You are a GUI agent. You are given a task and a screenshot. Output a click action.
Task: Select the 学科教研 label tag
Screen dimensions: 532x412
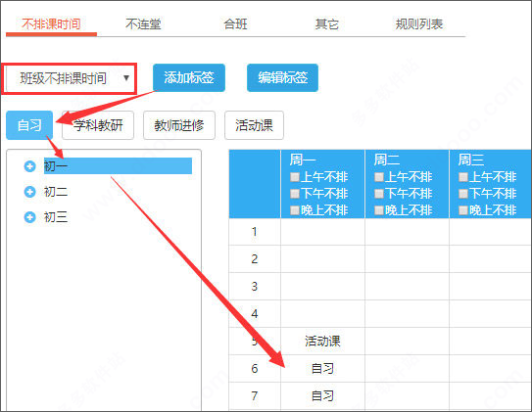[x=98, y=125]
